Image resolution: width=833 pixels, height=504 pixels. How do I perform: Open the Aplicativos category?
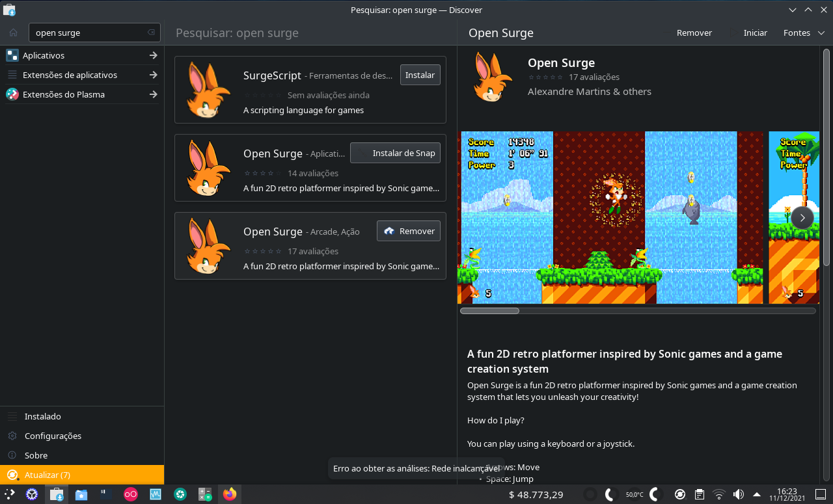[x=82, y=55]
